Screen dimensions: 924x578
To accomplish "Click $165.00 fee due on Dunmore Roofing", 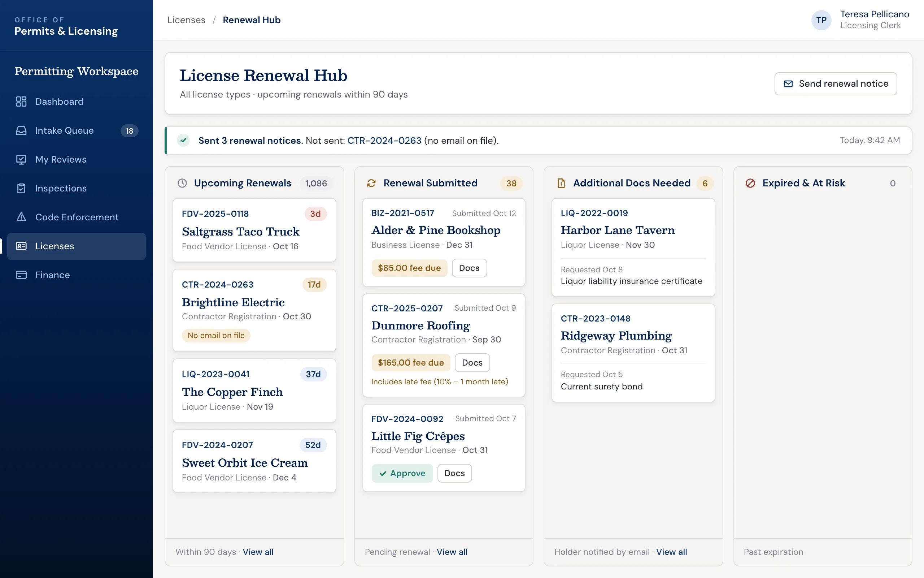I will (x=411, y=363).
